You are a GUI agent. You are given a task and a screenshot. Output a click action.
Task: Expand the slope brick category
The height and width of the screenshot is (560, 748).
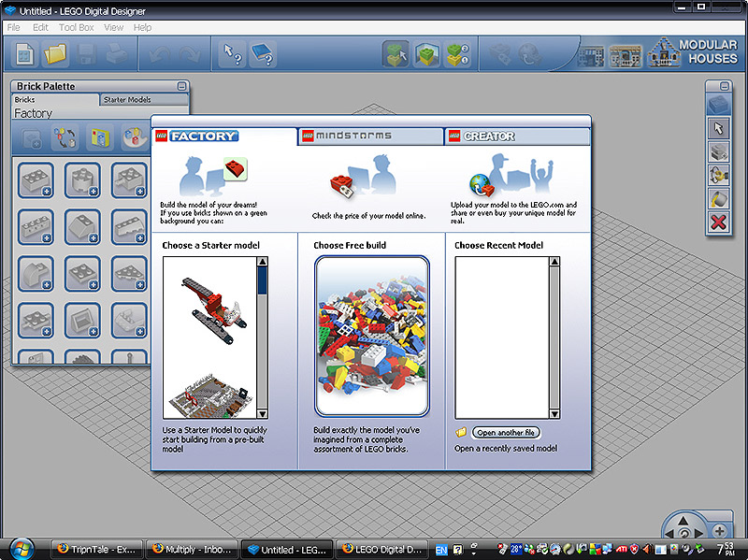(x=82, y=227)
